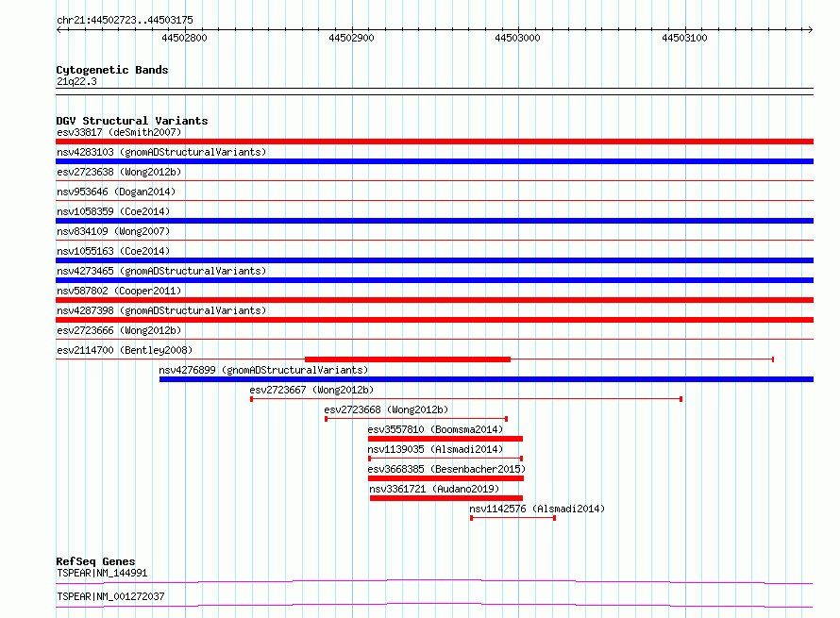Click ruler position label 44503000

point(517,38)
